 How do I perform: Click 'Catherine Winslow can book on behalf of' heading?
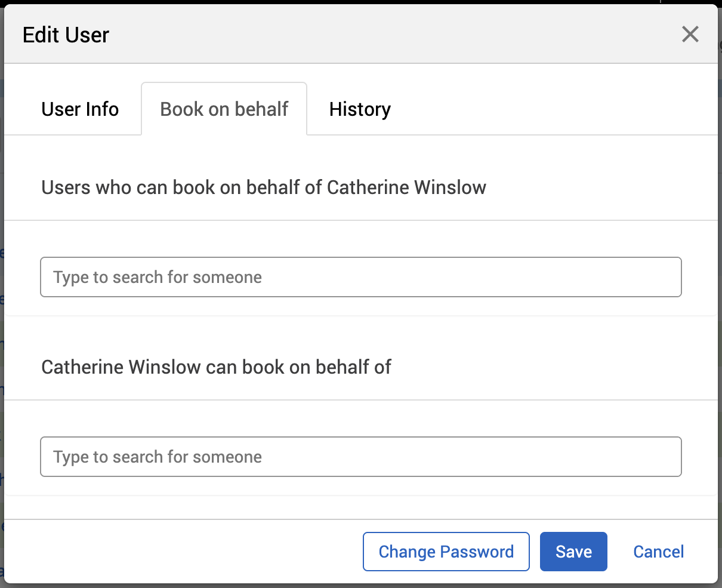coord(216,367)
